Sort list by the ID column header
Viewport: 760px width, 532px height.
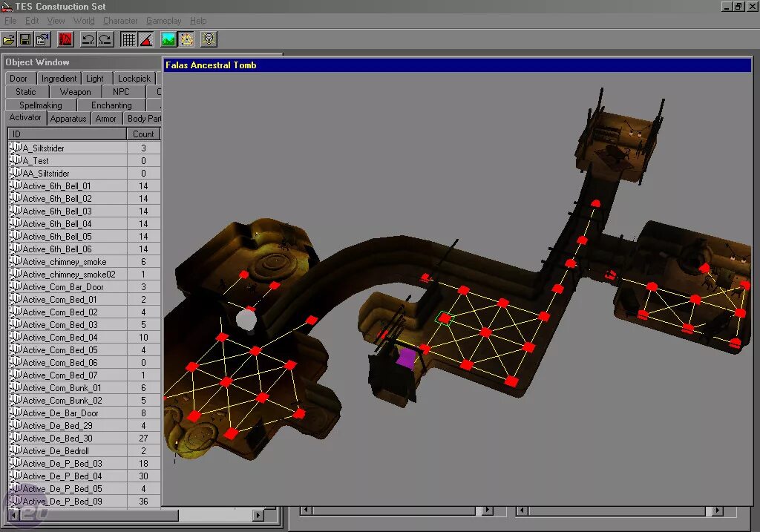68,134
